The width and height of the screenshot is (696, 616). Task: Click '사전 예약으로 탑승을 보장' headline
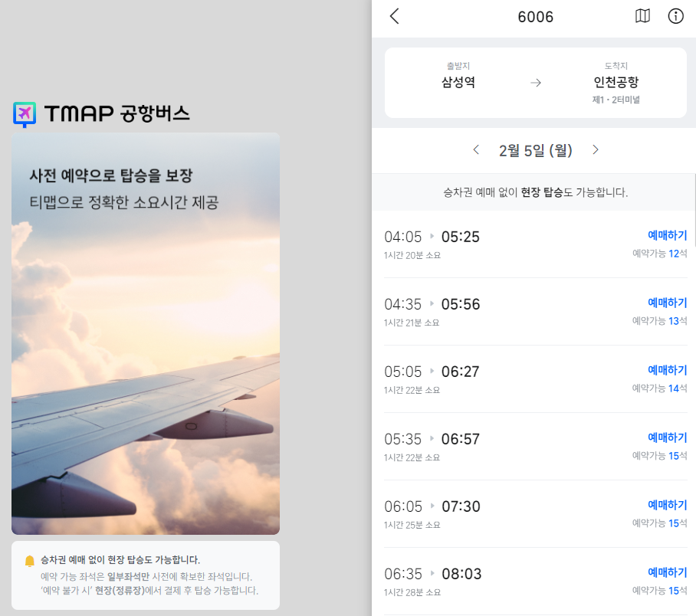[x=111, y=175]
